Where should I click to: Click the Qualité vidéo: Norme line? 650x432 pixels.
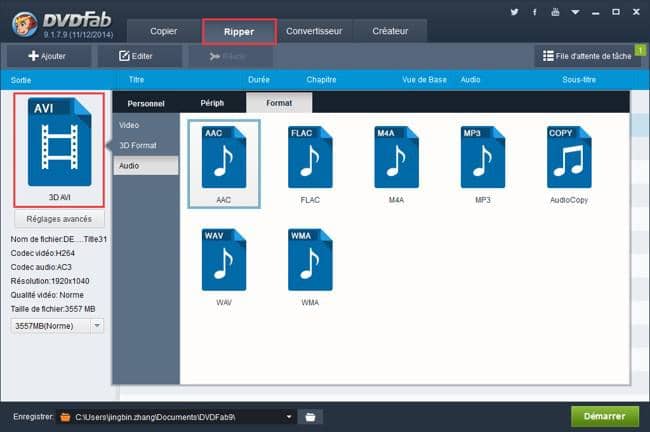click(x=47, y=295)
